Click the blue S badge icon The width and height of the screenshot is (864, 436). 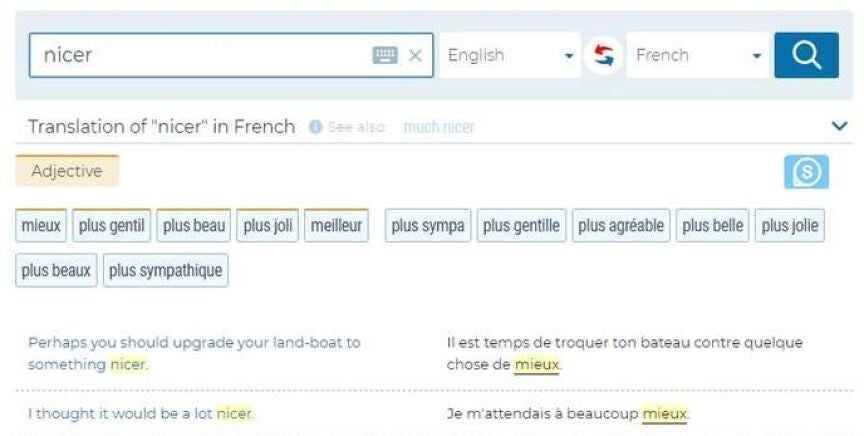pyautogui.click(x=806, y=172)
